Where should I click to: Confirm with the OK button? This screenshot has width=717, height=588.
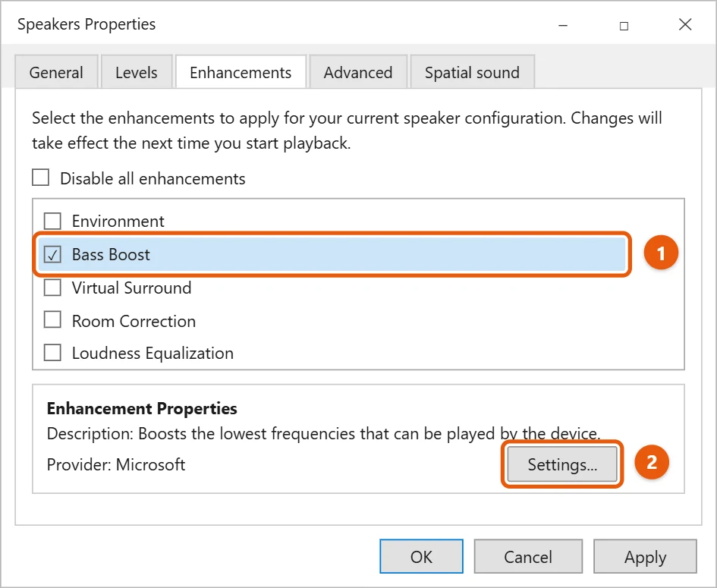coord(421,556)
